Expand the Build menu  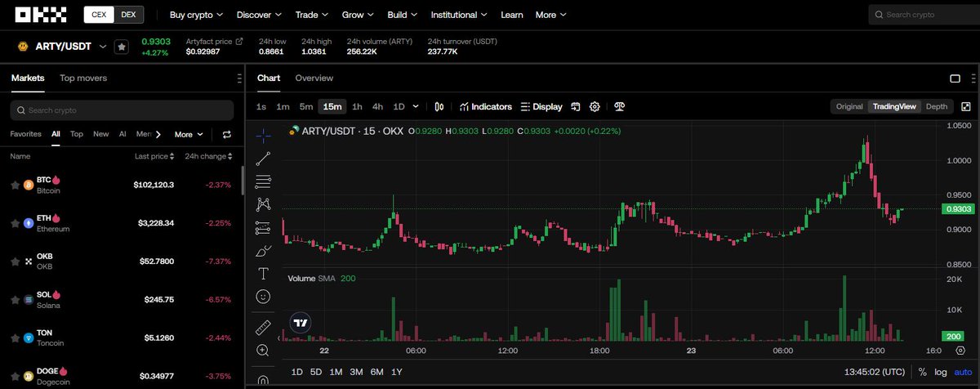point(404,15)
